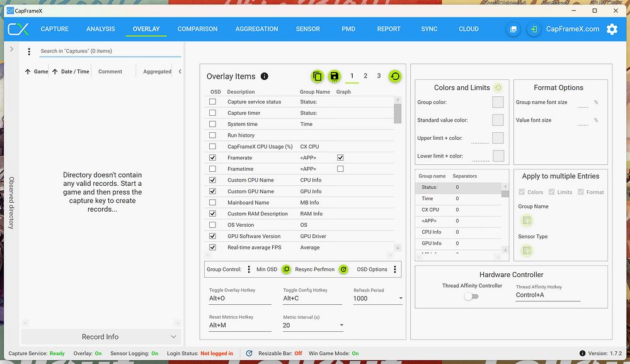Screen dimensions: 630x364
Task: Open the settings gear icon
Action: pos(612,30)
